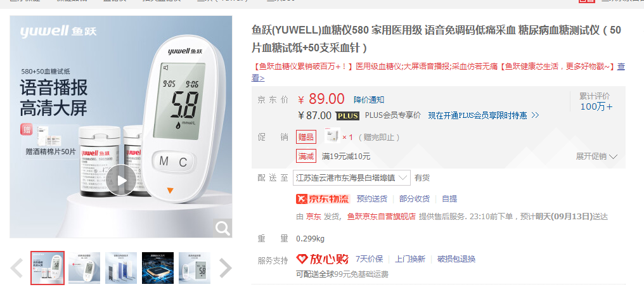Click the free gift product image
This screenshot has width=644, height=294.
[x=332, y=136]
